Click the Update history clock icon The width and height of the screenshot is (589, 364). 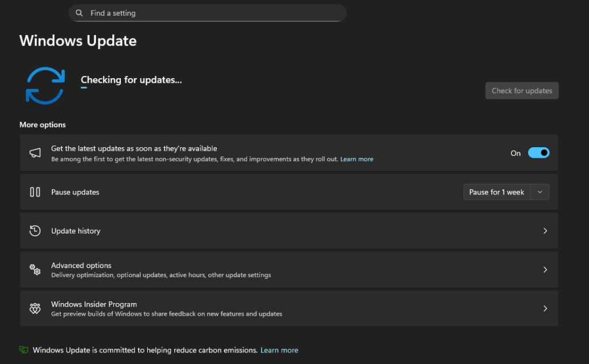pos(35,231)
